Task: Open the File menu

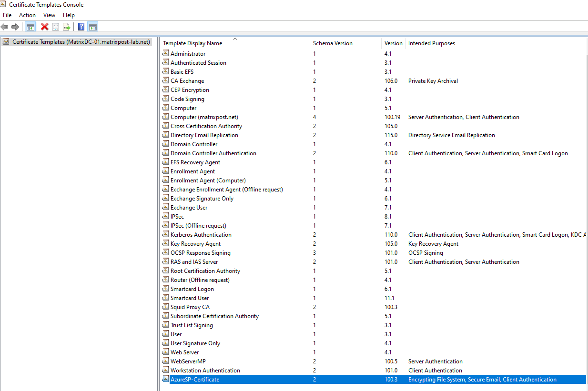Action: pyautogui.click(x=7, y=15)
